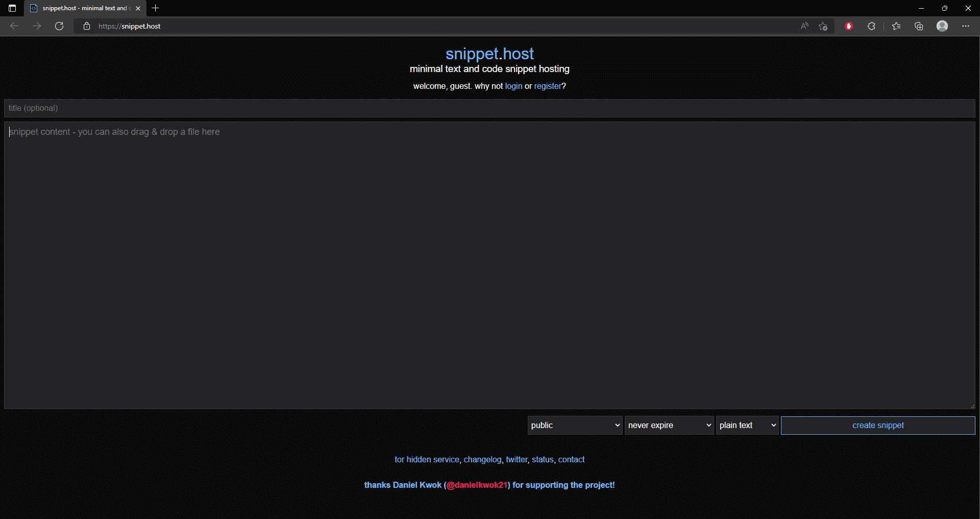Open the Favorites list
This screenshot has width=980, height=519.
[x=896, y=26]
